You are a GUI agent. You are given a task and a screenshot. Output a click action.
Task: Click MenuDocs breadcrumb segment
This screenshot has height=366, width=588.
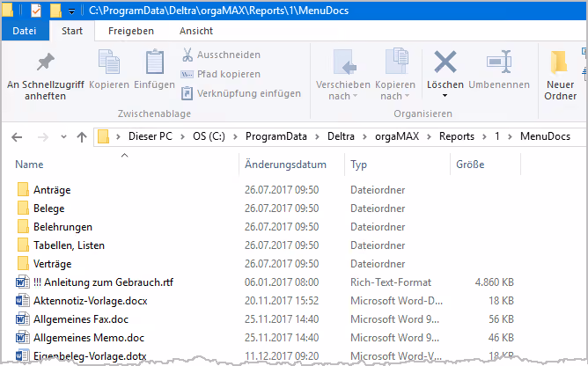(545, 136)
